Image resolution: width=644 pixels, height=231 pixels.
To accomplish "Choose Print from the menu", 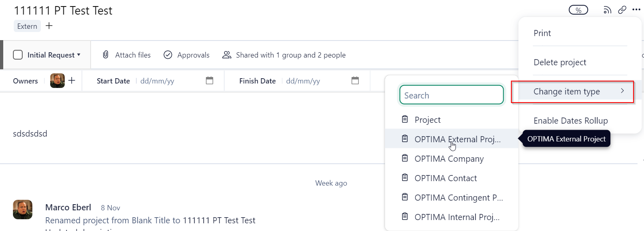I will [542, 33].
